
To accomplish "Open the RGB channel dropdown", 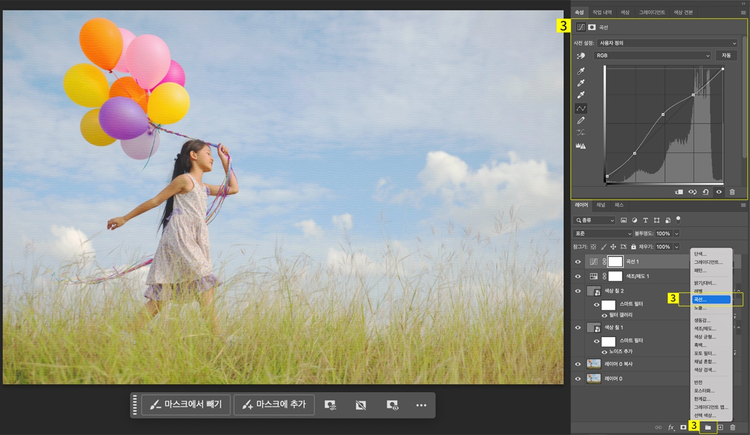I will pos(651,56).
